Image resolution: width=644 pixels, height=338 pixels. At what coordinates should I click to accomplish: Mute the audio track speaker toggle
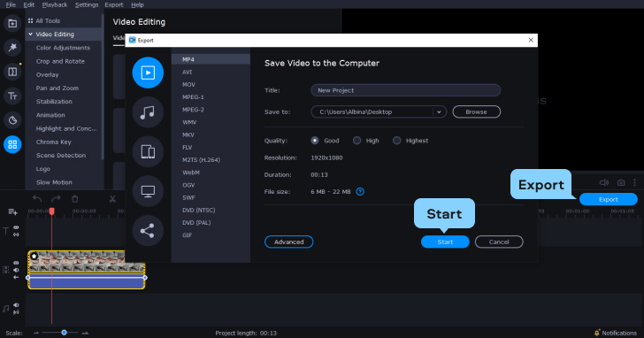pyautogui.click(x=16, y=305)
